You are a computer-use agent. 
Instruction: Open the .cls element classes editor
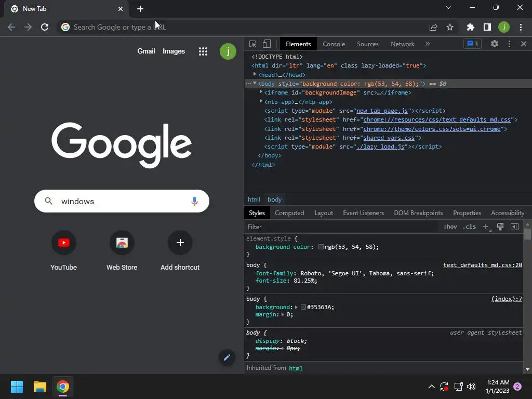tap(469, 227)
